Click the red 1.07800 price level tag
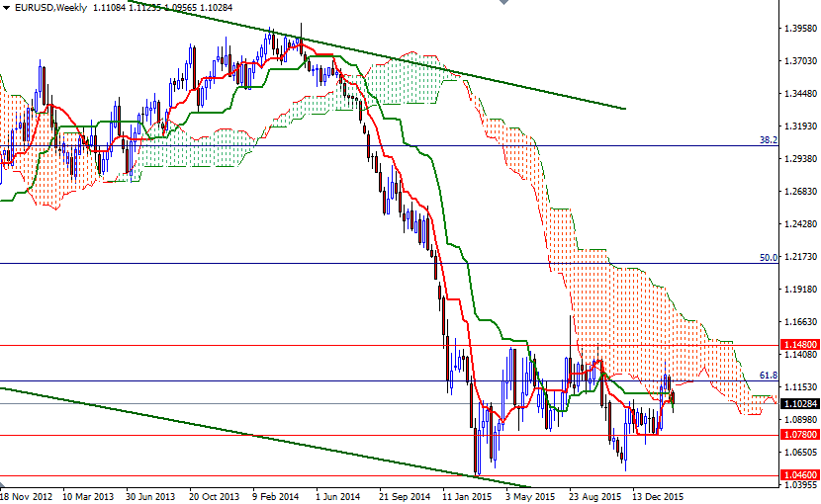 coord(799,435)
